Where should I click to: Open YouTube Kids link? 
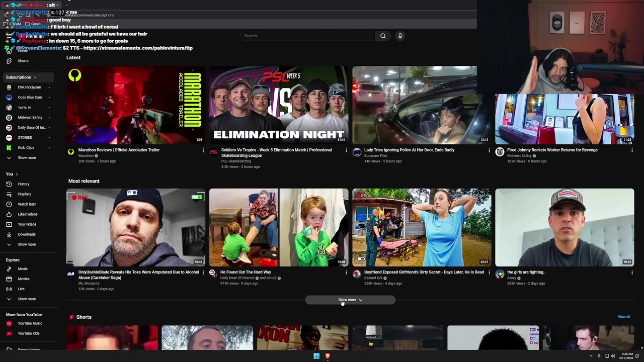point(28,333)
